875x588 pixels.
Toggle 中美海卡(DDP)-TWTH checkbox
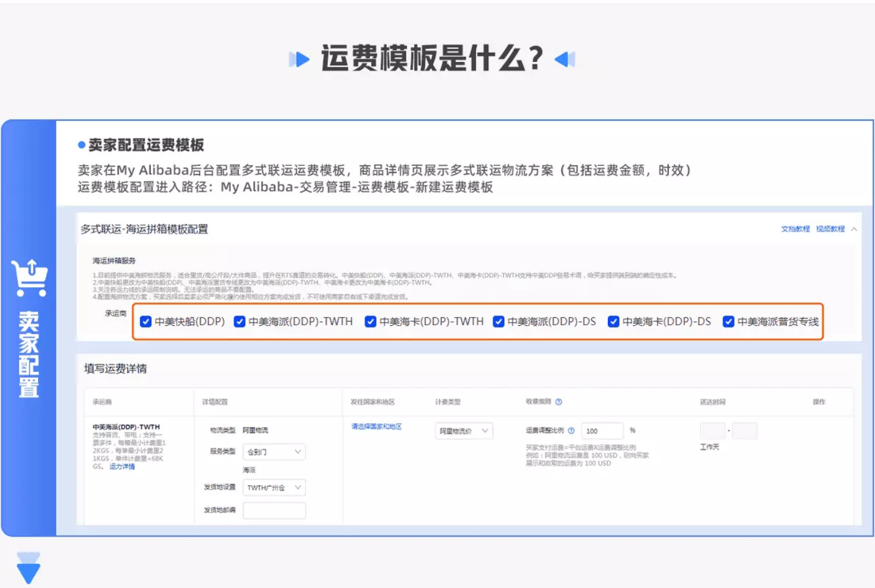(370, 322)
